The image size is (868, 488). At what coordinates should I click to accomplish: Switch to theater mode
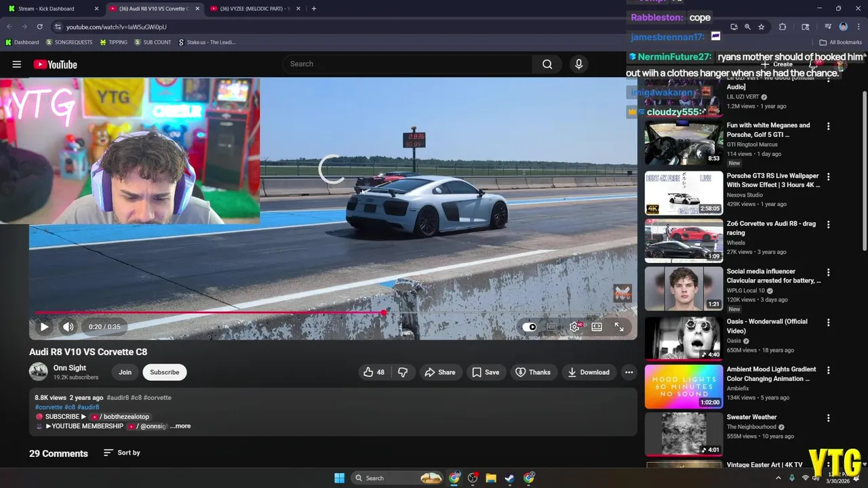click(x=597, y=327)
